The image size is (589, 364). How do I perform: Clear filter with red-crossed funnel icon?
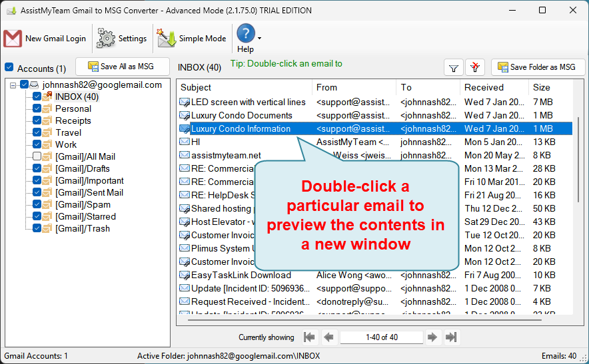point(475,68)
